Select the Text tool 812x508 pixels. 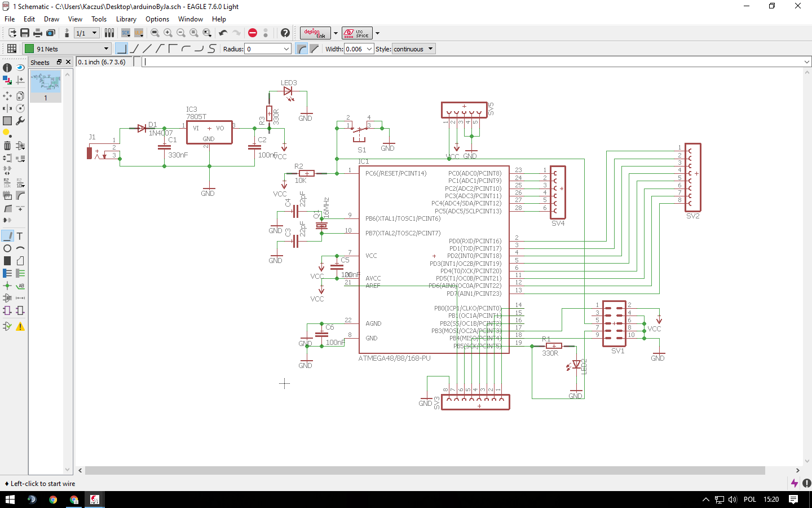click(x=20, y=236)
